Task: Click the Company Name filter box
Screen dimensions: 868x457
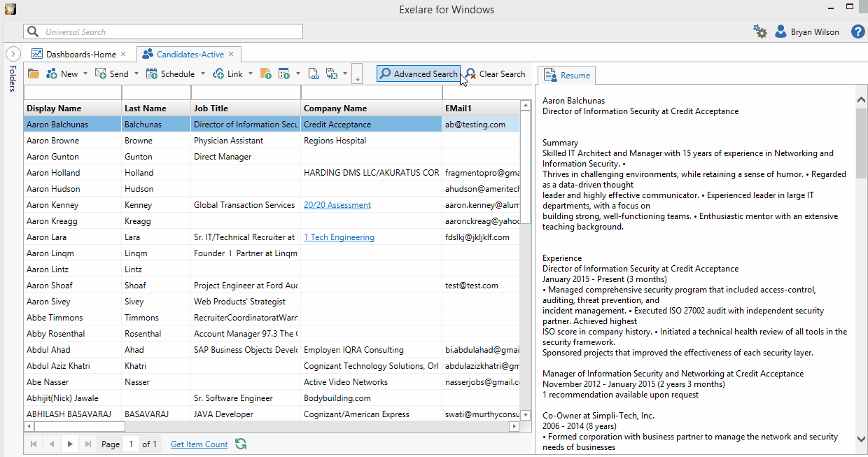Action: point(371,92)
